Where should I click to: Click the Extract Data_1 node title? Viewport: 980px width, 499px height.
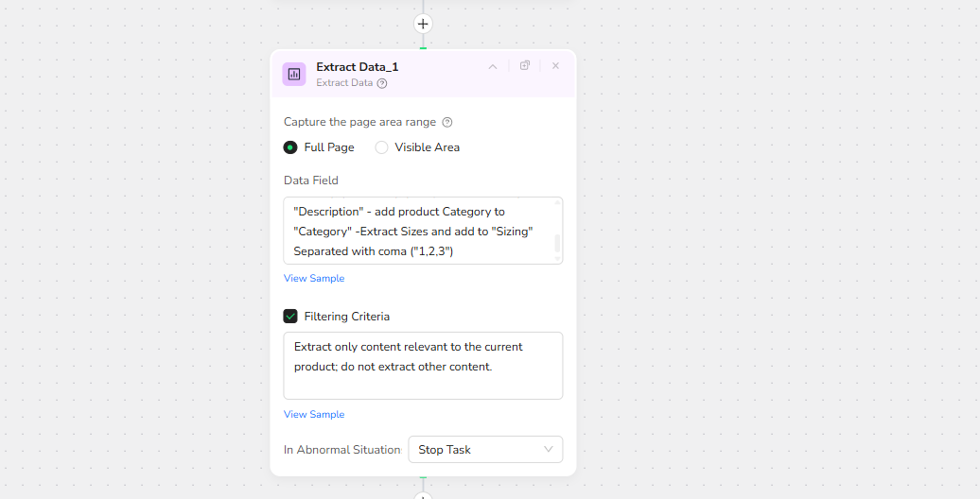coord(357,67)
